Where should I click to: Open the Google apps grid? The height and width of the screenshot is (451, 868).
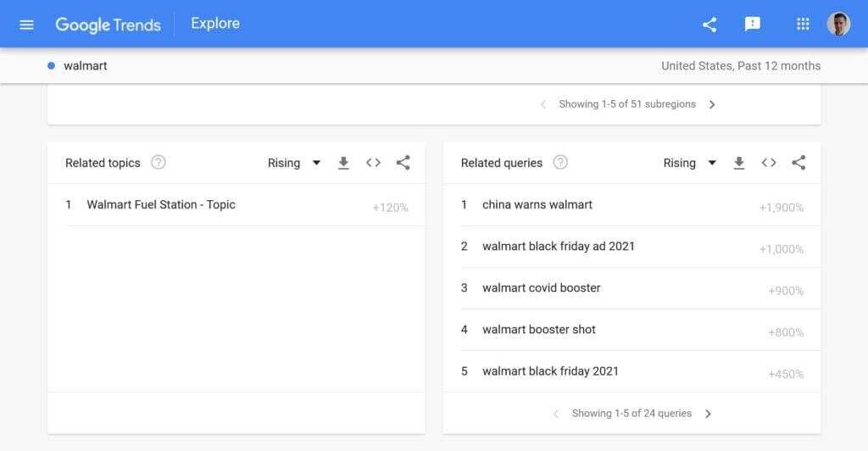point(803,25)
